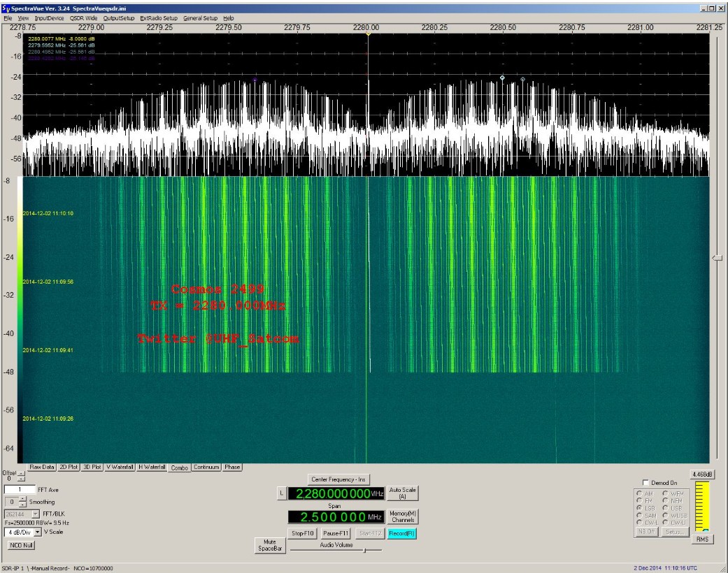
Task: Mute audio with Mute SpaceBar button
Action: click(x=270, y=545)
